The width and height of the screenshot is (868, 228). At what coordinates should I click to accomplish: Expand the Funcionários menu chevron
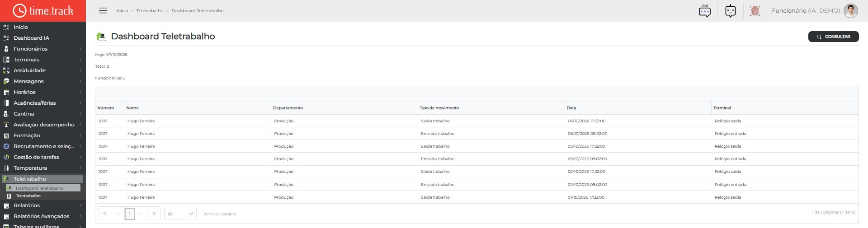click(x=80, y=49)
